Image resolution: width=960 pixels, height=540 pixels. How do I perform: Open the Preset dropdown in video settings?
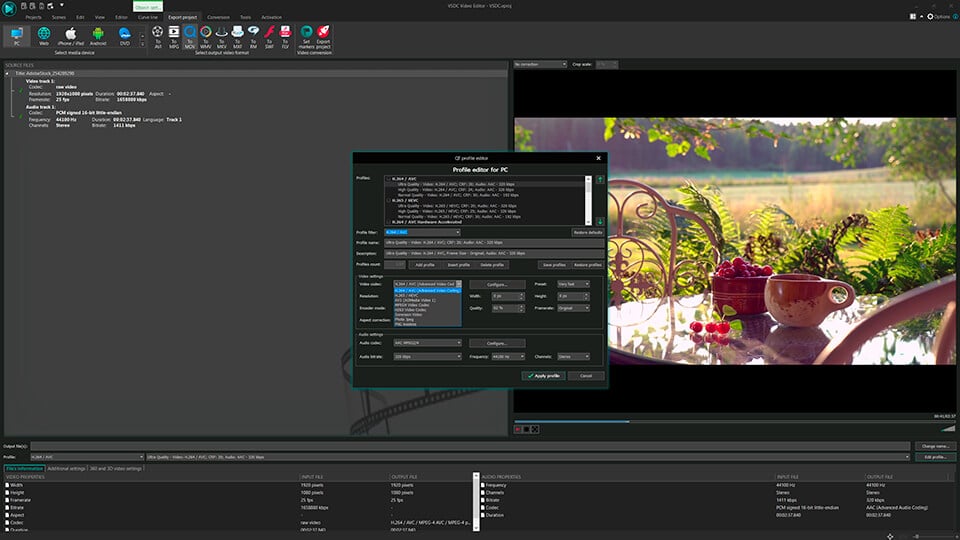pos(571,284)
